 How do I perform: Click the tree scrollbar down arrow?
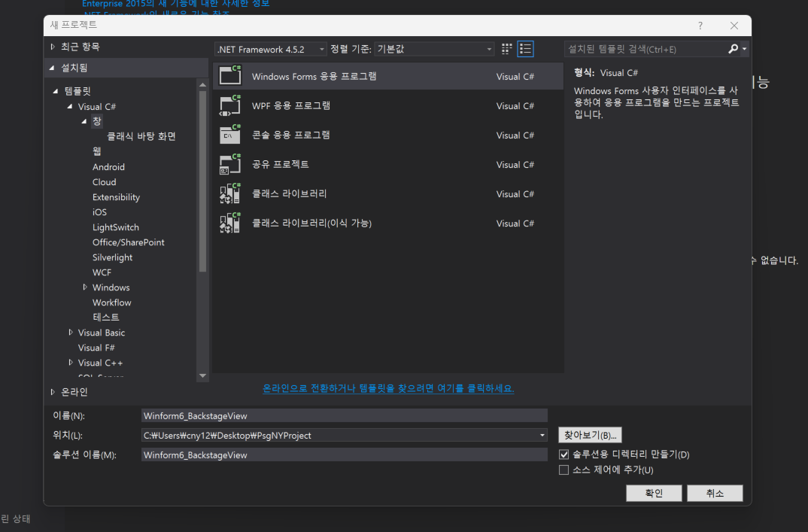(x=202, y=375)
